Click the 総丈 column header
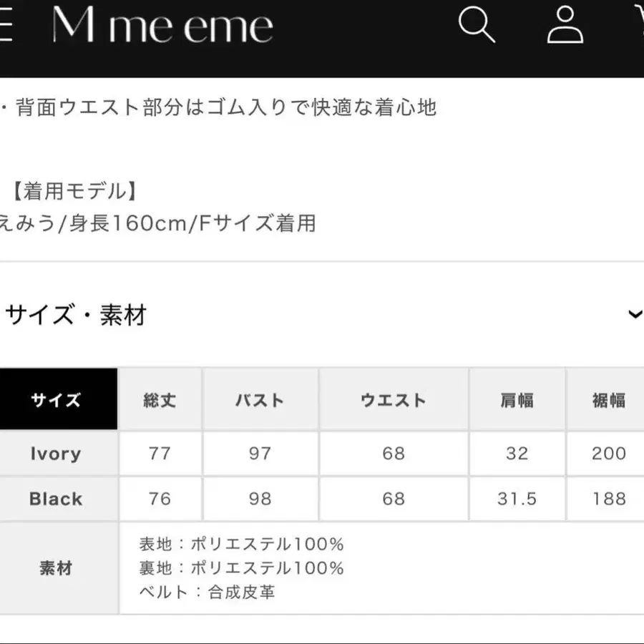This screenshot has height=644, width=644. pos(160,399)
